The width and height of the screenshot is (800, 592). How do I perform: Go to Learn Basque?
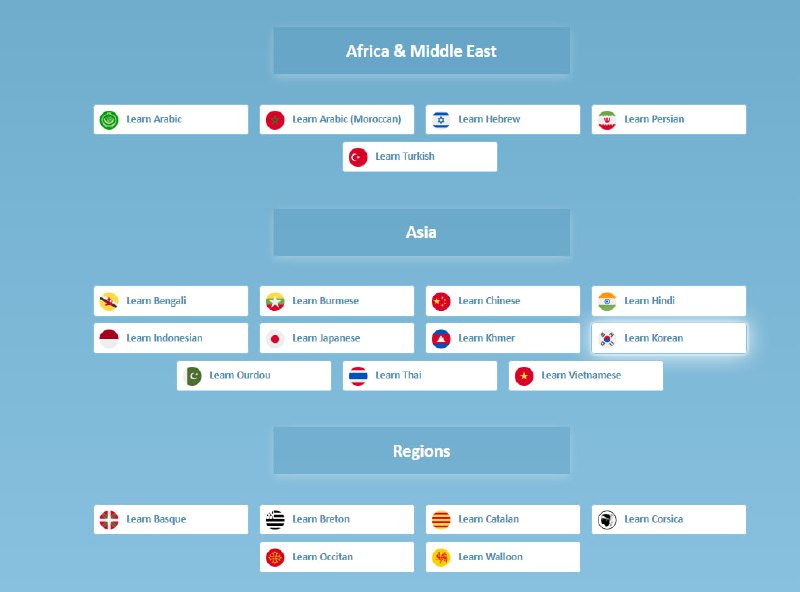156,520
